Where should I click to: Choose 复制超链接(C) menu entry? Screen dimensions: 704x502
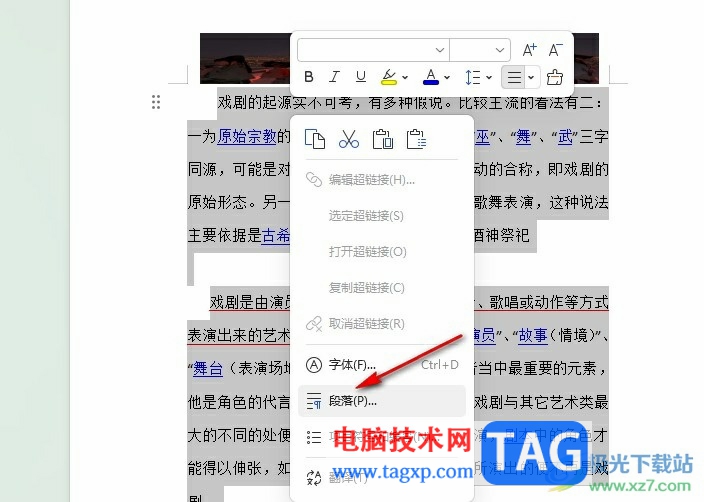[382, 287]
